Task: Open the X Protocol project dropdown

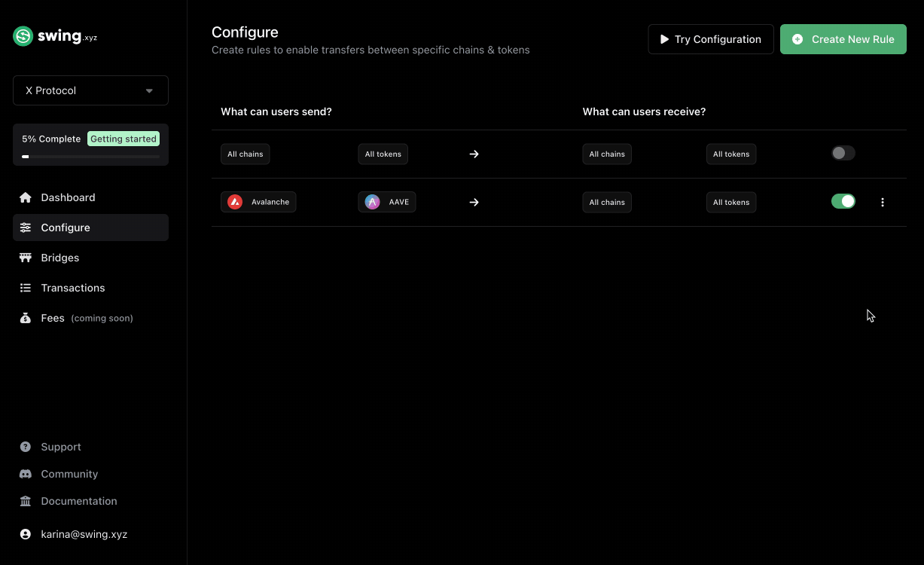Action: (90, 90)
